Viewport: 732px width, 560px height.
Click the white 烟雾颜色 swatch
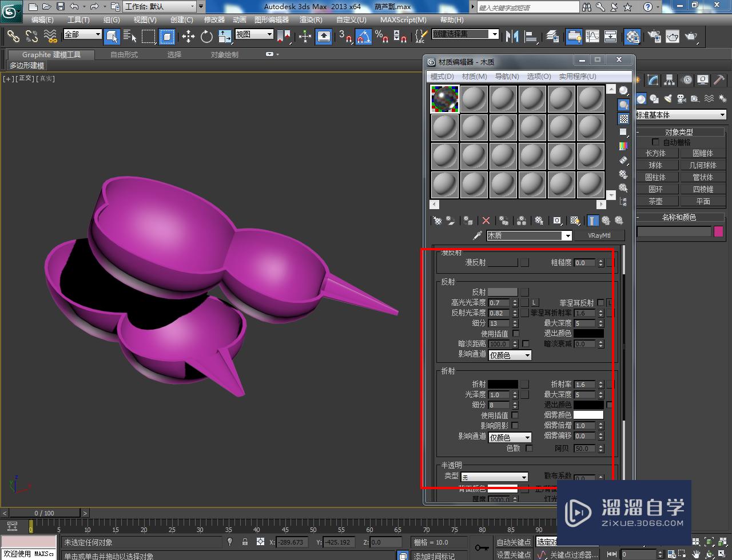coord(588,415)
